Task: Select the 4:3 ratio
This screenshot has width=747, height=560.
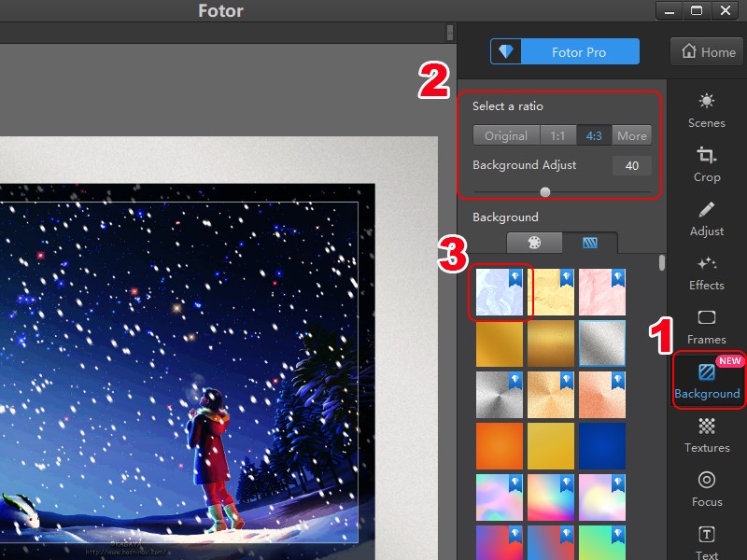Action: pos(594,135)
